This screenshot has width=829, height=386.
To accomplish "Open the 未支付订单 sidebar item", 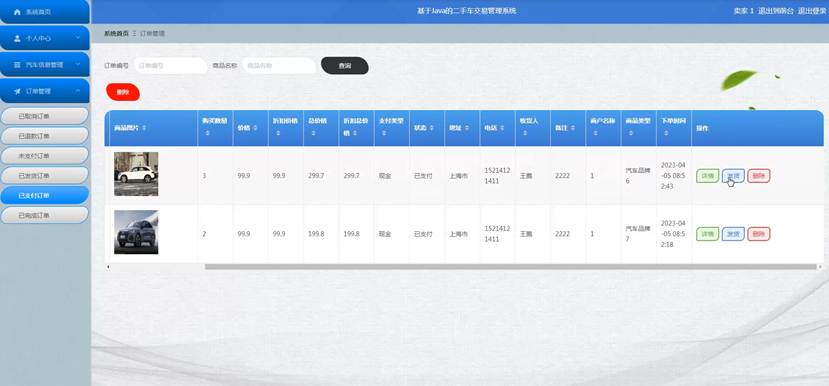I will click(44, 156).
